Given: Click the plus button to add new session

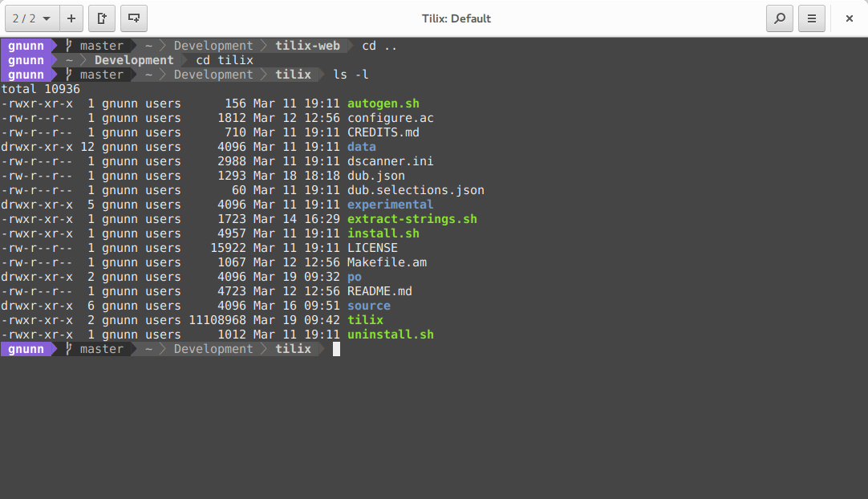Looking at the screenshot, I should point(71,18).
